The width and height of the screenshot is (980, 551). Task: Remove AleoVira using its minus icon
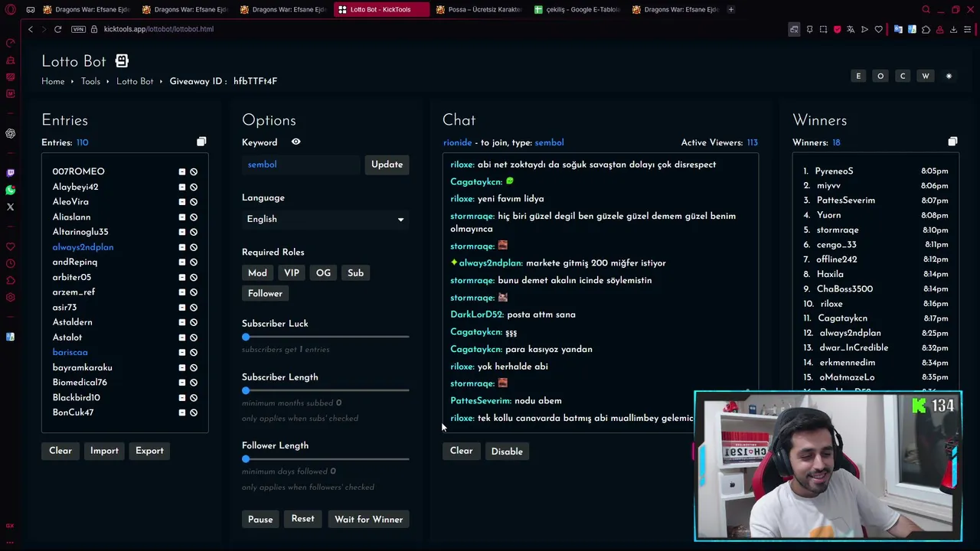[x=182, y=202]
